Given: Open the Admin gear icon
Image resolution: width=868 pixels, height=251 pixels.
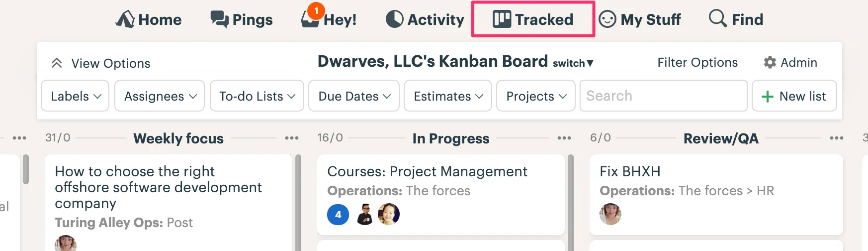Looking at the screenshot, I should pyautogui.click(x=770, y=62).
